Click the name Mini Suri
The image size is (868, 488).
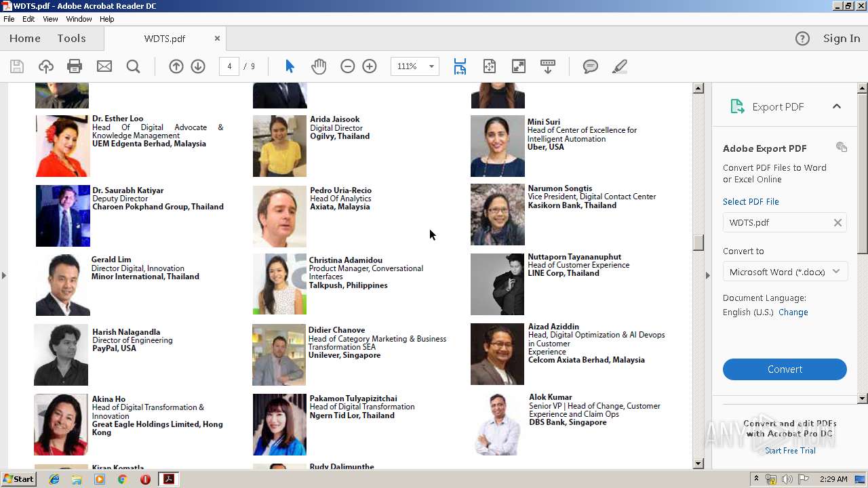544,122
